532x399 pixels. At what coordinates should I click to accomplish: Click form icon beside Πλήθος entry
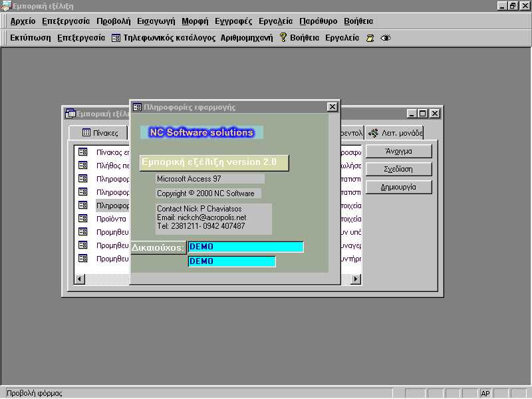(82, 165)
